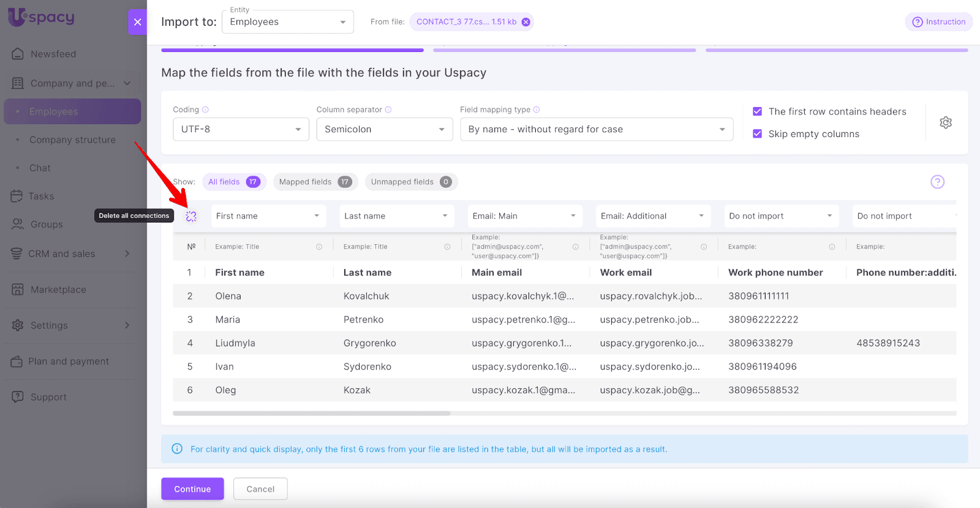Open the Field mapping type dropdown

[596, 129]
